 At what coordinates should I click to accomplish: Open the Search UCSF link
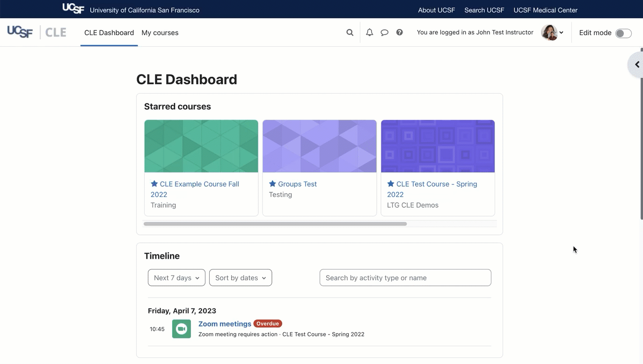tap(484, 10)
